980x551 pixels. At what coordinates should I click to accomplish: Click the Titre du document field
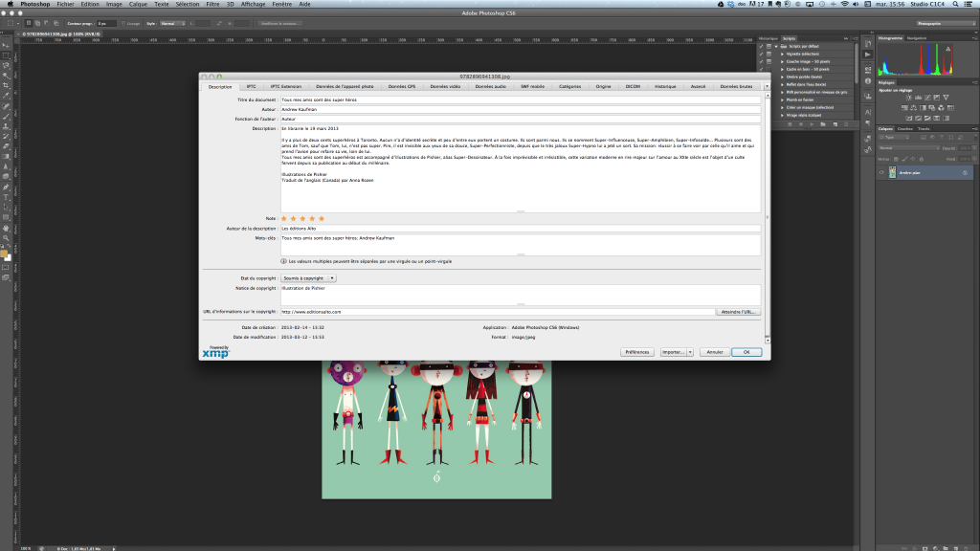tap(520, 99)
